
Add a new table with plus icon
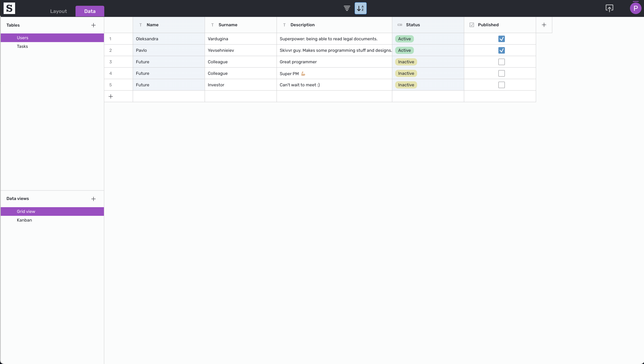click(x=93, y=25)
